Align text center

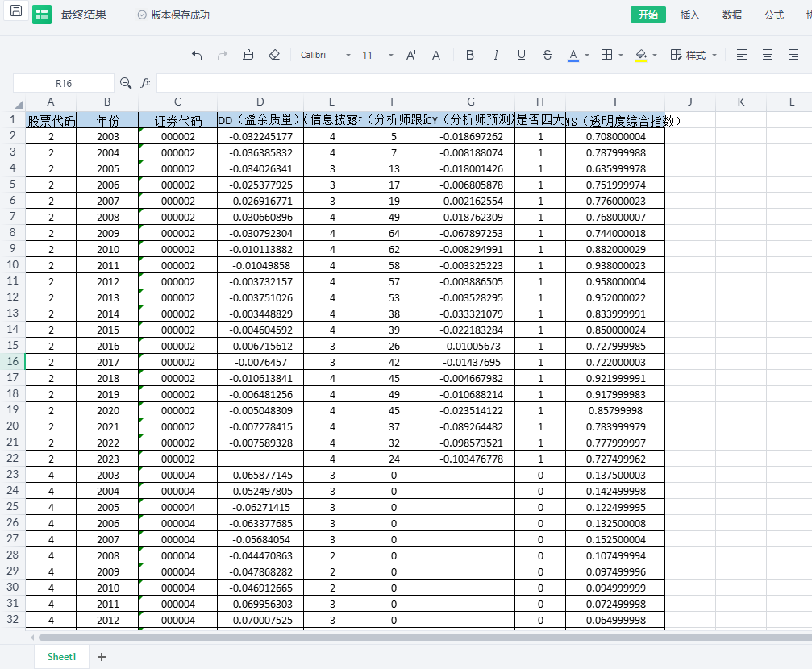pyautogui.click(x=768, y=55)
